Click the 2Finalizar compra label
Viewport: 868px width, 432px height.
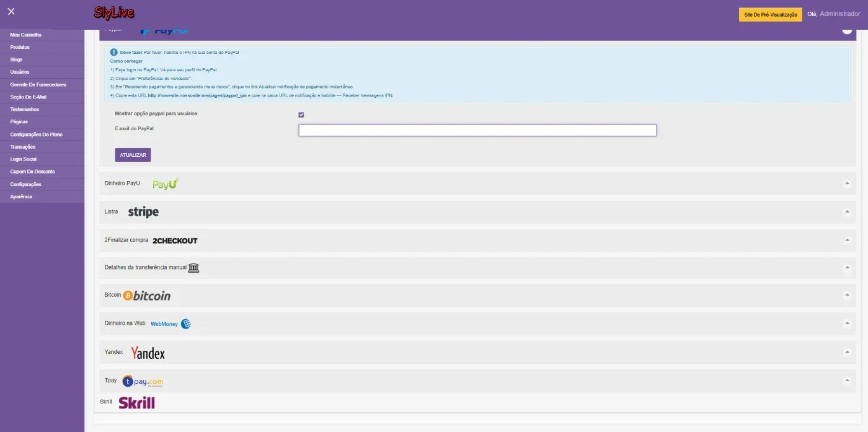pos(126,240)
